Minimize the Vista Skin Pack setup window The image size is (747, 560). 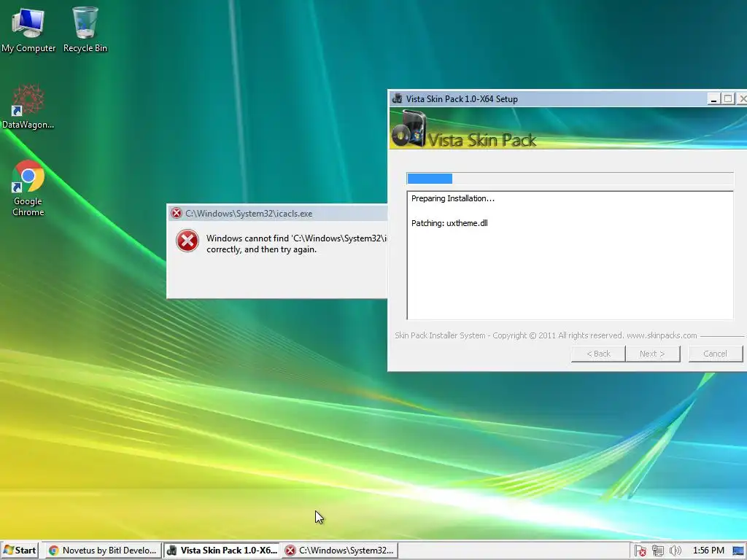(713, 99)
